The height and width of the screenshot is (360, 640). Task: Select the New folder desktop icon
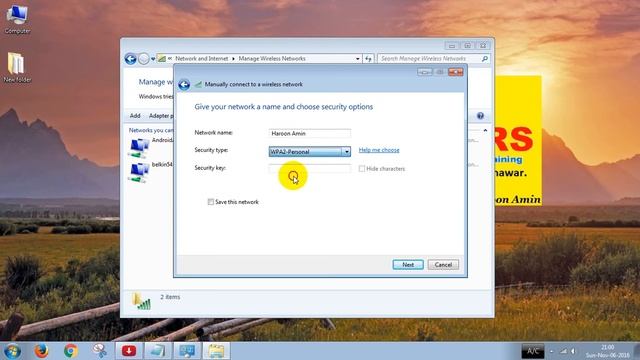pyautogui.click(x=17, y=68)
